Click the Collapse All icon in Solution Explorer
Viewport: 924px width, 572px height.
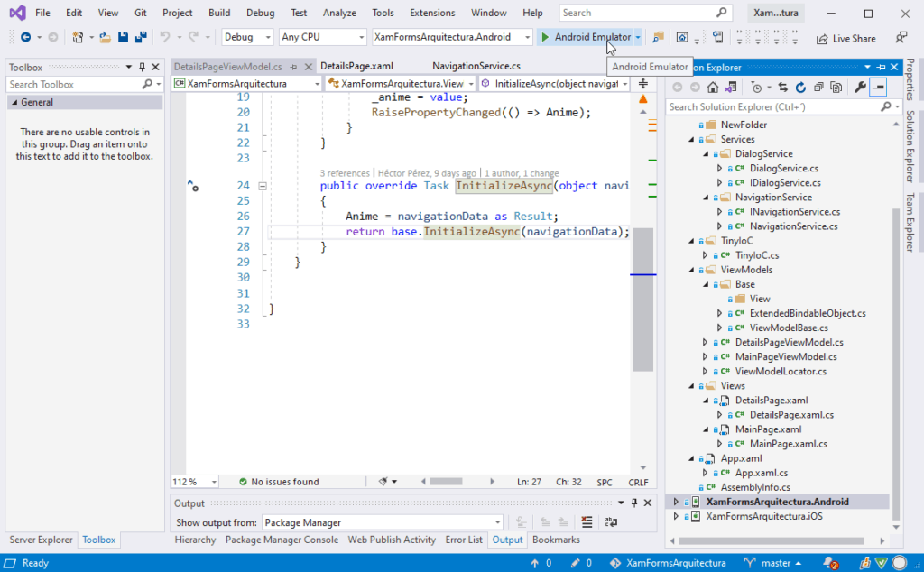818,88
